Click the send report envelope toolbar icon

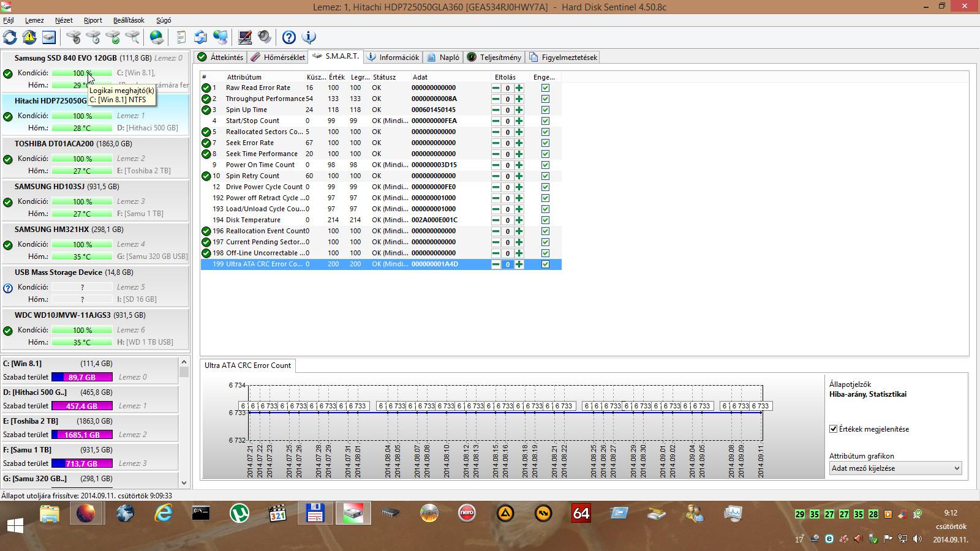point(200,37)
